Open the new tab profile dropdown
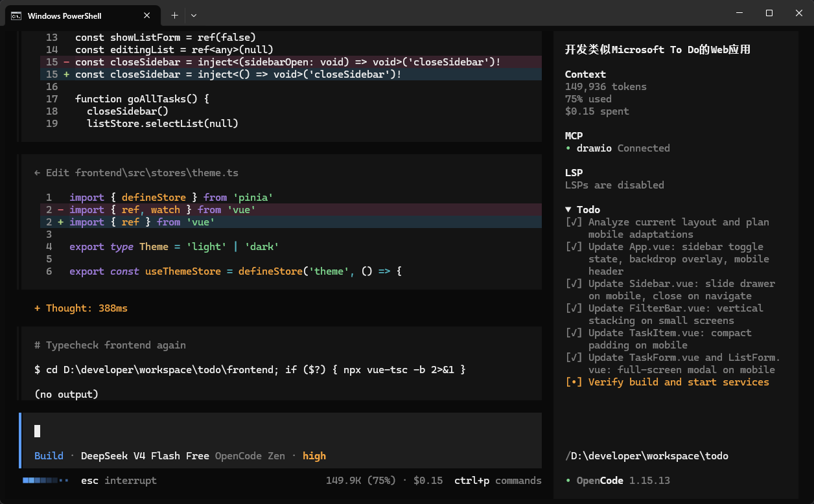814x504 pixels. pos(194,15)
